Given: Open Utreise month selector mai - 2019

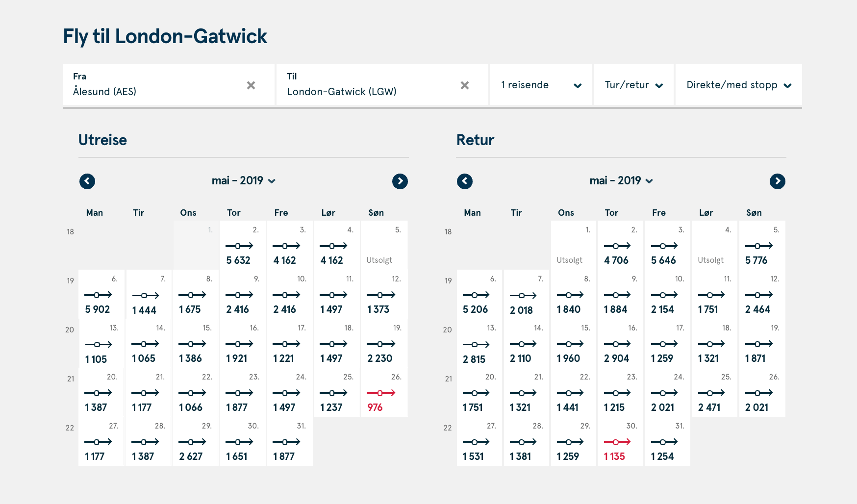Looking at the screenshot, I should point(244,181).
